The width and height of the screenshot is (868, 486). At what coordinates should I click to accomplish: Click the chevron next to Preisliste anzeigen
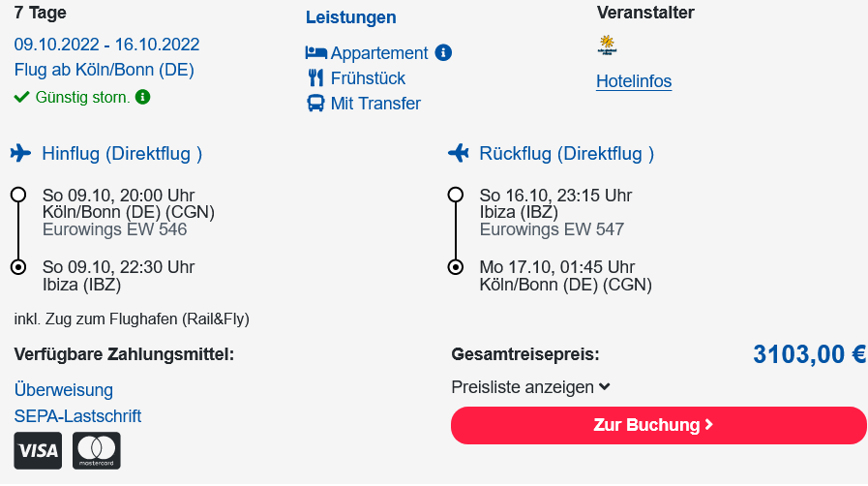click(605, 387)
